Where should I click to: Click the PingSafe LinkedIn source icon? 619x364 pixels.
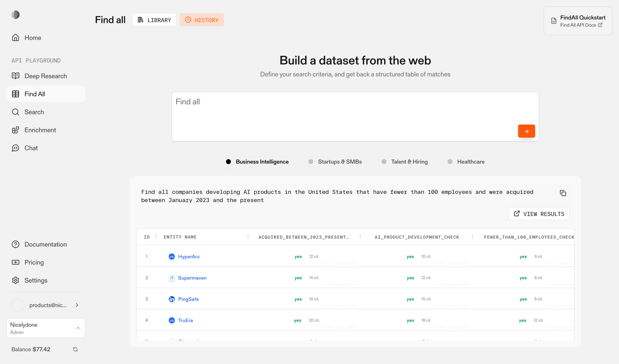pyautogui.click(x=172, y=299)
